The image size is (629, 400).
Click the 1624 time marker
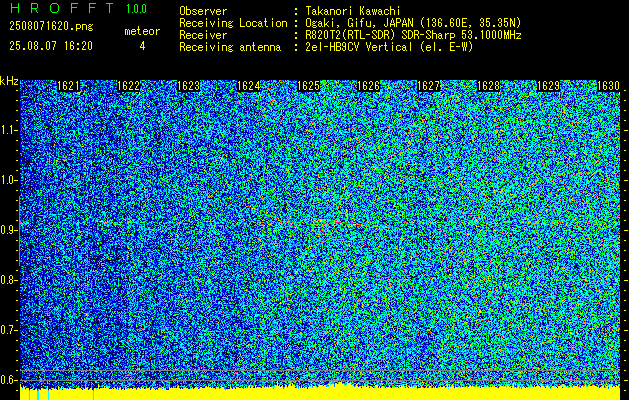(248, 86)
